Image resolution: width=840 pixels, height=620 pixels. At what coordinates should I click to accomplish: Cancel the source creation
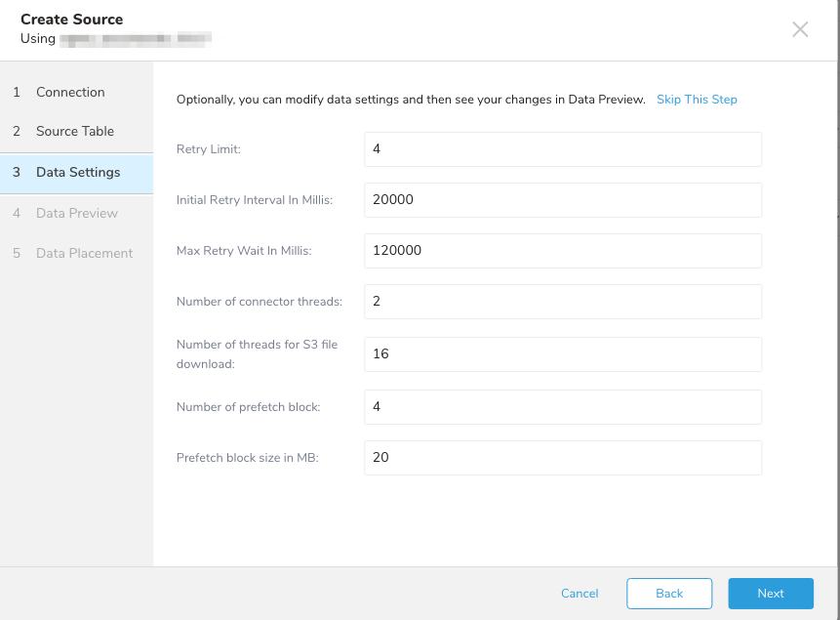coord(580,594)
